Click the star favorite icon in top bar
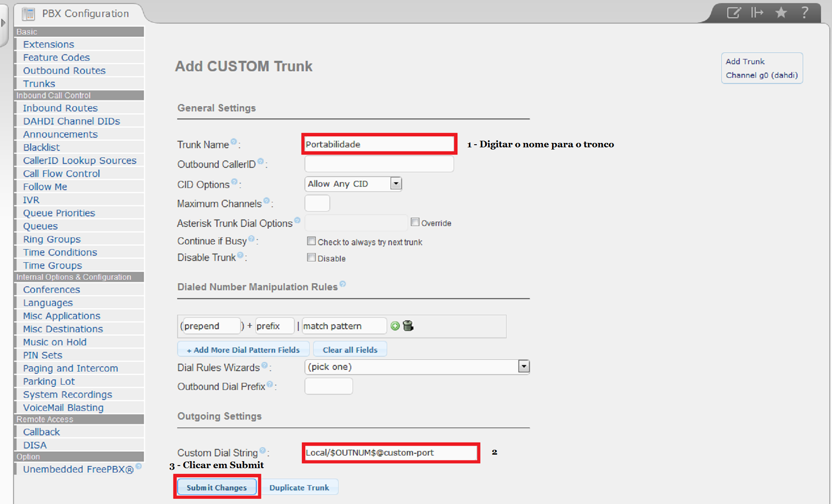This screenshot has width=832, height=504. 781,13
